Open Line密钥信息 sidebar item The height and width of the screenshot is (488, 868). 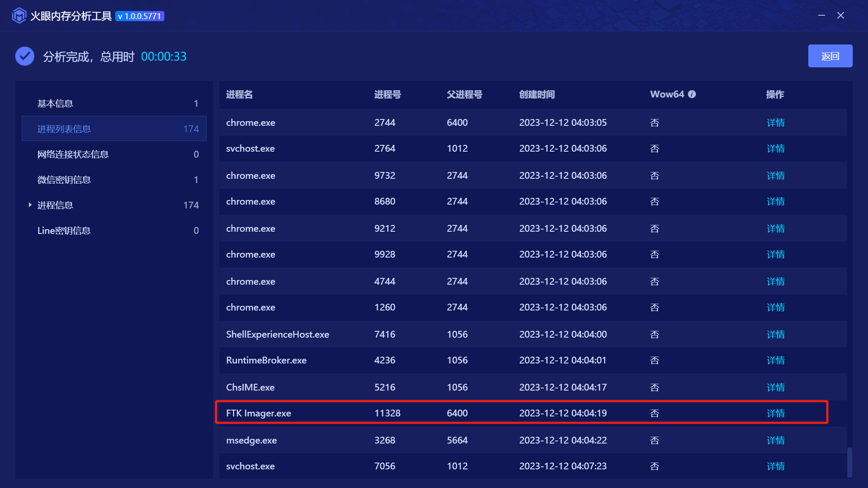click(x=64, y=230)
